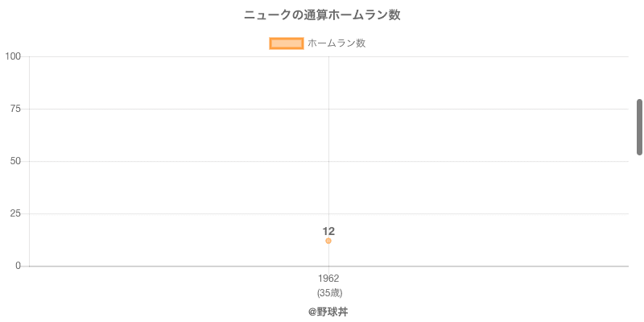Click the 25 y-axis label
This screenshot has height=322, width=644.
(15, 213)
